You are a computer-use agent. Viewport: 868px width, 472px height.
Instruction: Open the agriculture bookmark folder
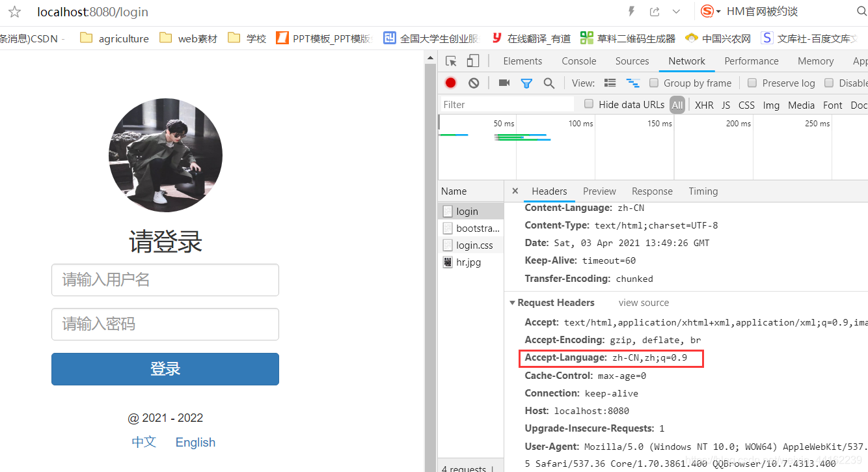tap(115, 38)
